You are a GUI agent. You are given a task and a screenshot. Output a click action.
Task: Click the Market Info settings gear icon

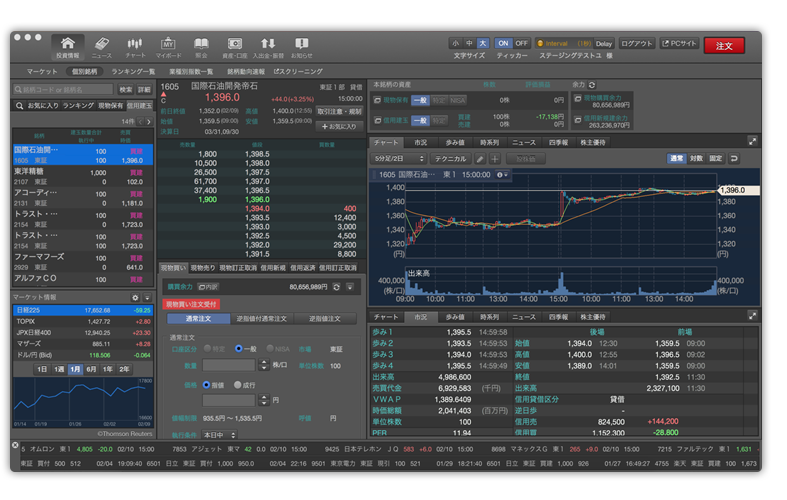point(135,298)
